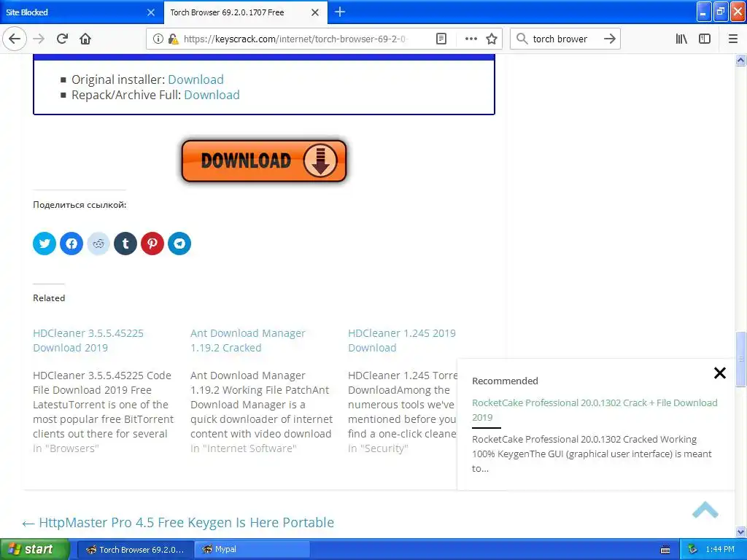The image size is (747, 560).
Task: Click the scrollbar up arrow
Action: [x=741, y=60]
